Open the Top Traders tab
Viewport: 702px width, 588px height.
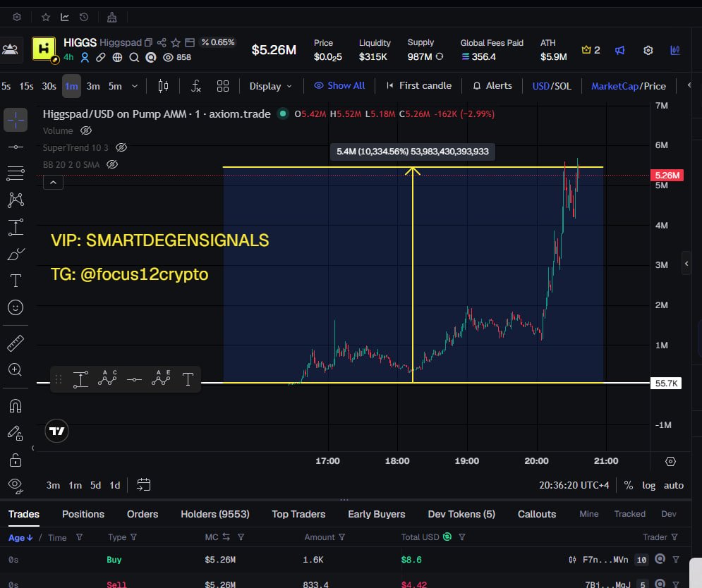(x=298, y=514)
